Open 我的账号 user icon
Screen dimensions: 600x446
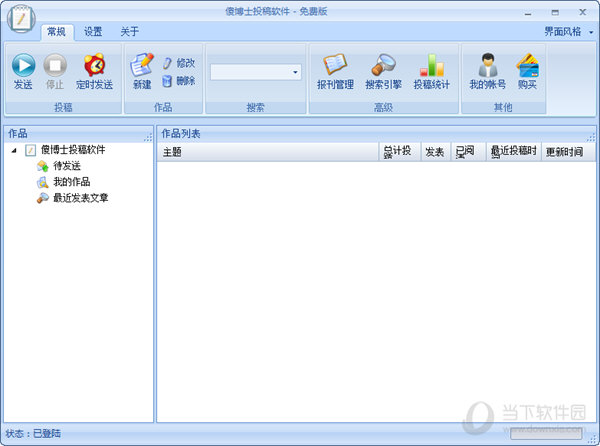[x=488, y=65]
